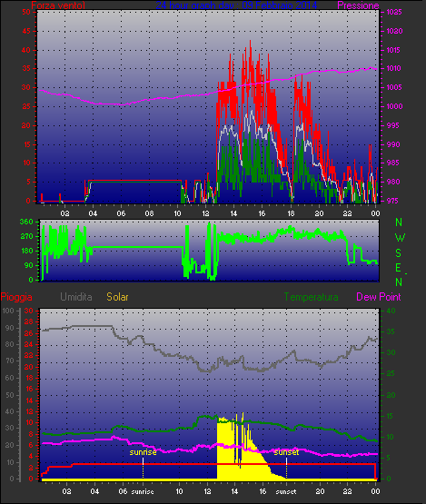Select the Pioggia legend label
Screen dimensions: 426x504
(x=16, y=297)
